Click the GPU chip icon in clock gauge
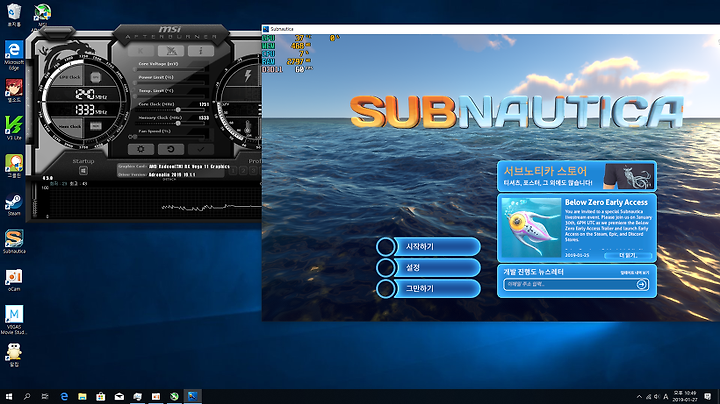 pyautogui.click(x=96, y=78)
